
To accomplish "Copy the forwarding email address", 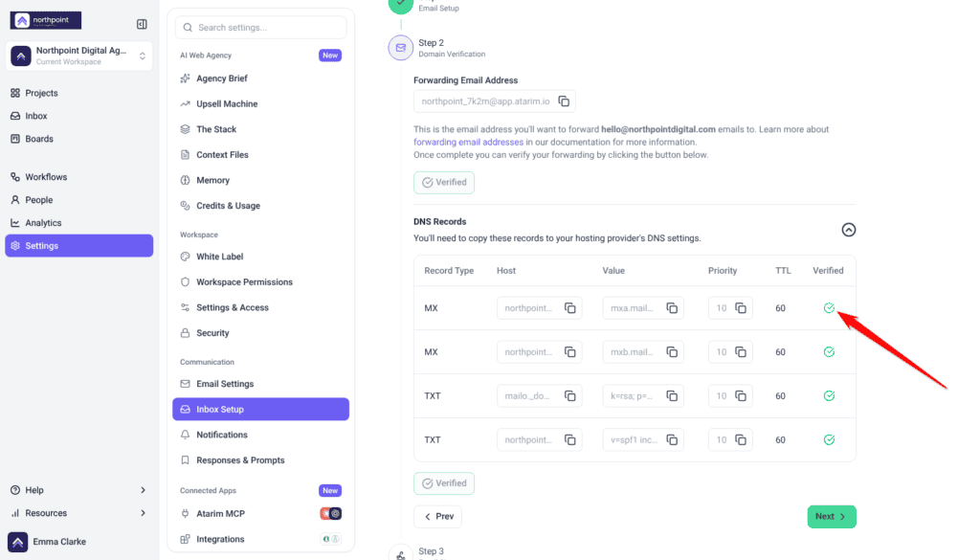I will [564, 101].
